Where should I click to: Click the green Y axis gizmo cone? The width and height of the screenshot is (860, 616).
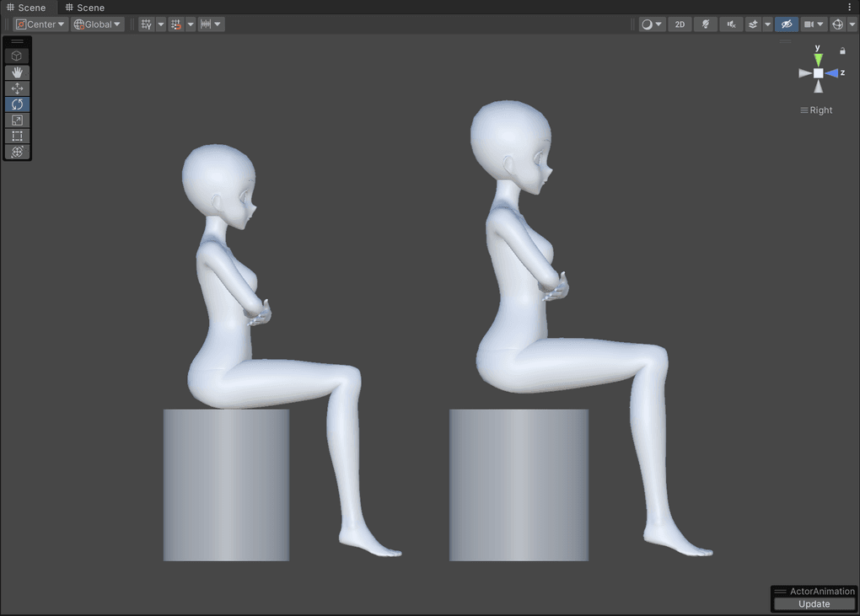point(818,60)
